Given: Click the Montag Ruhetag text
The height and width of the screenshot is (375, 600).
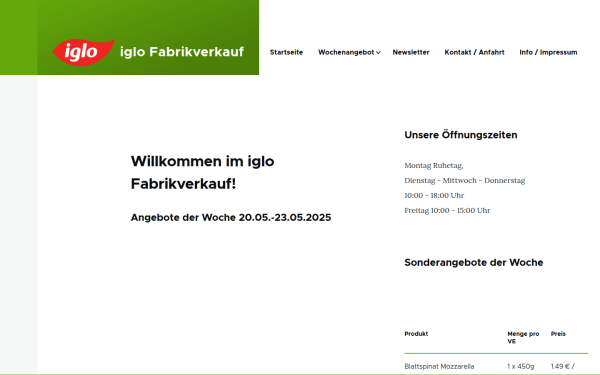Looking at the screenshot, I should tap(434, 165).
